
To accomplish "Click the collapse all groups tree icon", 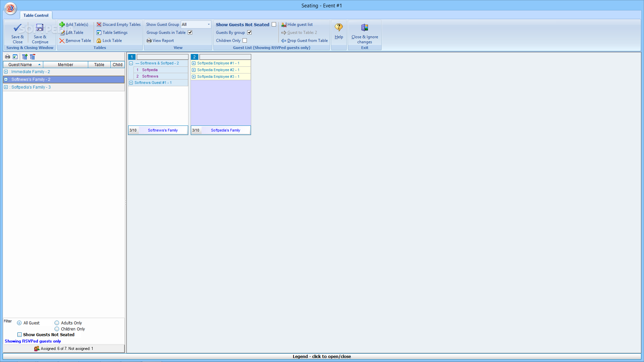I will (x=33, y=57).
